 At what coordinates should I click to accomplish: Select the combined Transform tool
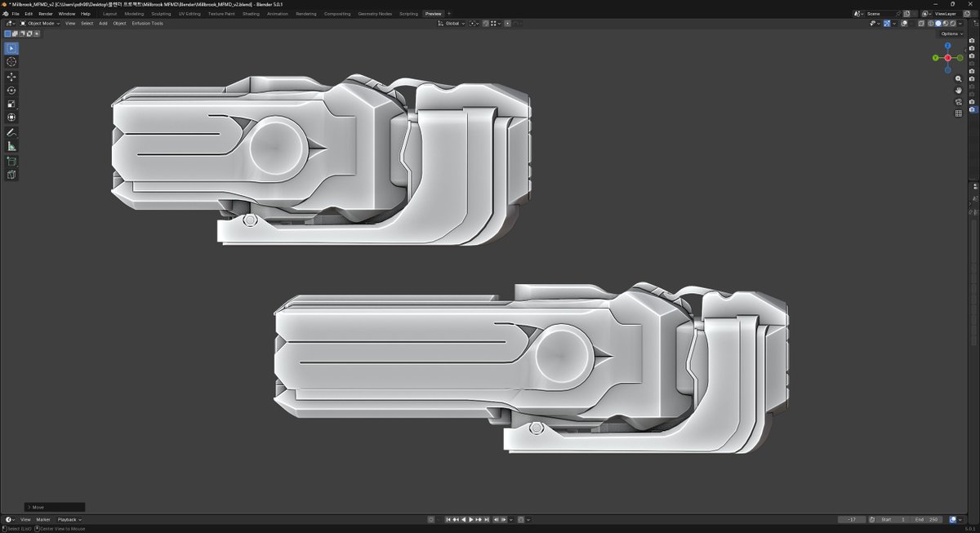(11, 118)
